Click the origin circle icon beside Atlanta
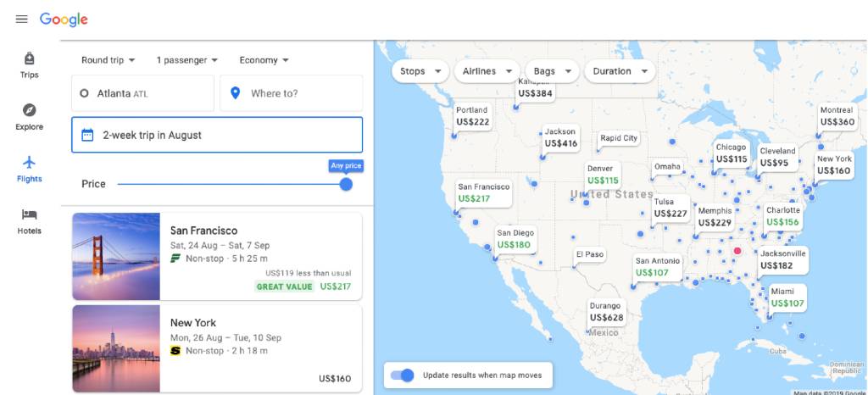Screen dimensions: 868x395 (x=84, y=93)
